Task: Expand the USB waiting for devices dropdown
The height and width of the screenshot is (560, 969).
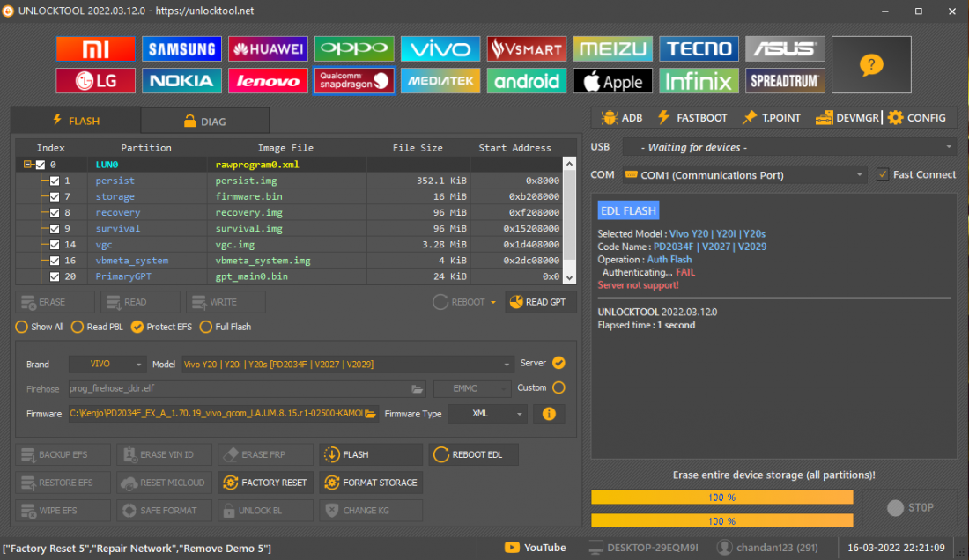Action: click(x=789, y=148)
